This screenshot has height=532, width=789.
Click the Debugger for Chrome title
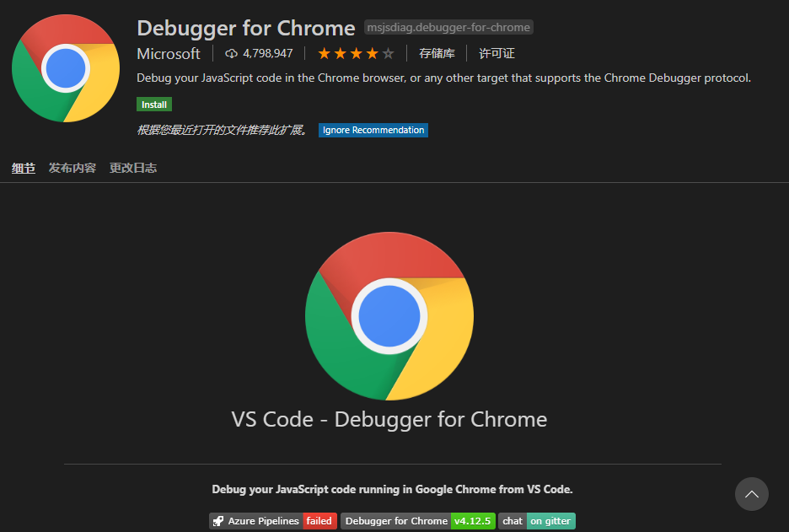[245, 28]
